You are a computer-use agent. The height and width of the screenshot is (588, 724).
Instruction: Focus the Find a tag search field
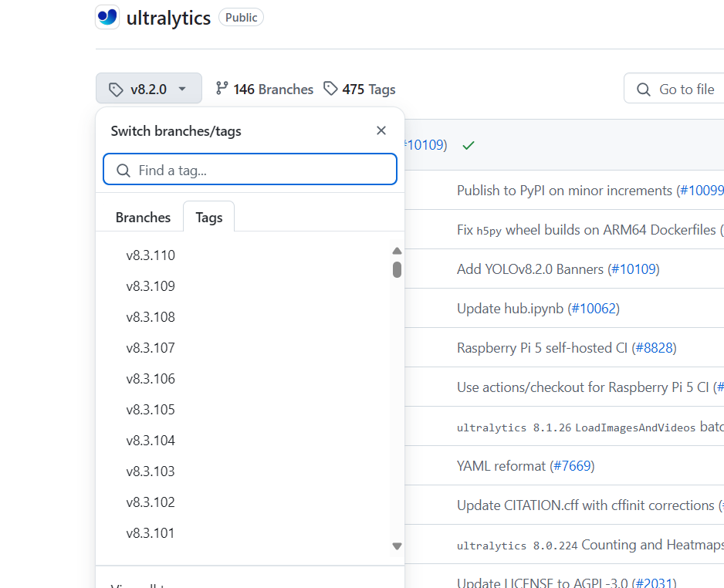tap(250, 170)
